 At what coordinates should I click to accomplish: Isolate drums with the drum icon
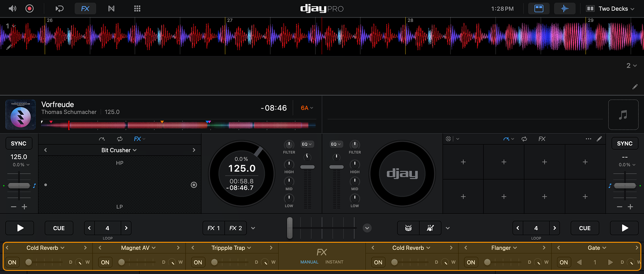pos(408,228)
